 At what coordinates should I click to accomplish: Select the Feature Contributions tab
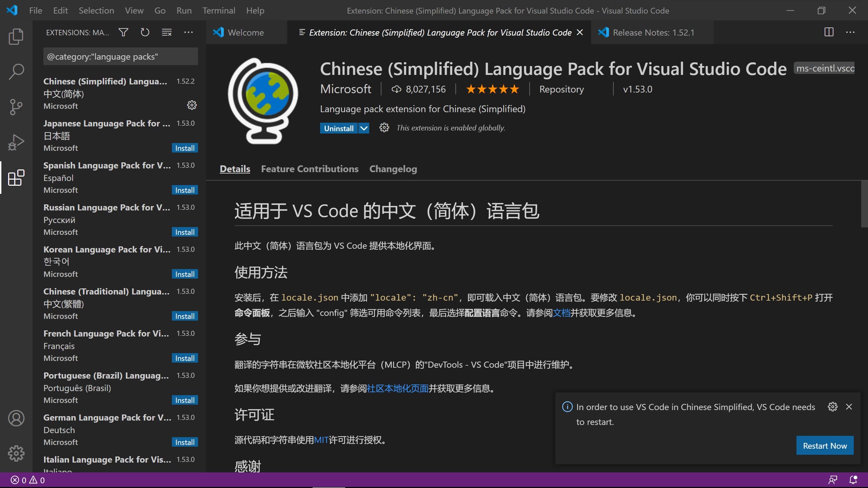click(x=310, y=169)
